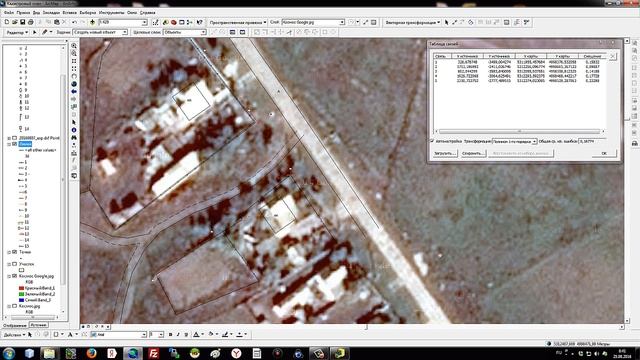Choose the Select Elements black arrow tool
Viewport: 640px width, 360px height.
coord(74,122)
